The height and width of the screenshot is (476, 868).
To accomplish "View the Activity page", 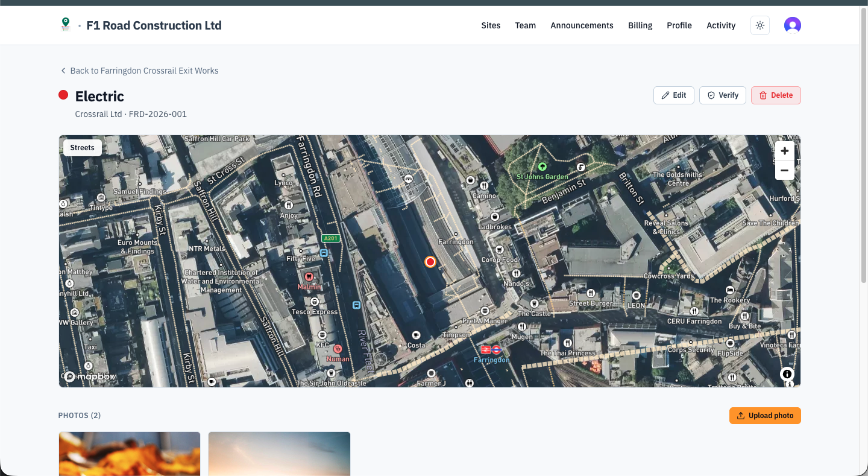I will coord(721,25).
